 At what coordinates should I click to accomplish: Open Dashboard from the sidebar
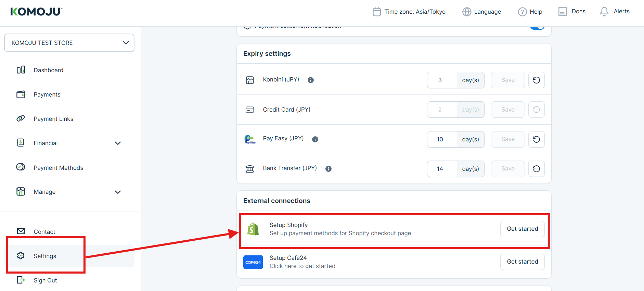[48, 70]
